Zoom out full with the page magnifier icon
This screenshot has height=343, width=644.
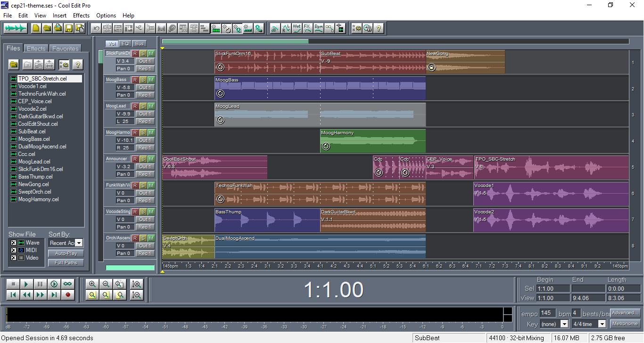[120, 284]
